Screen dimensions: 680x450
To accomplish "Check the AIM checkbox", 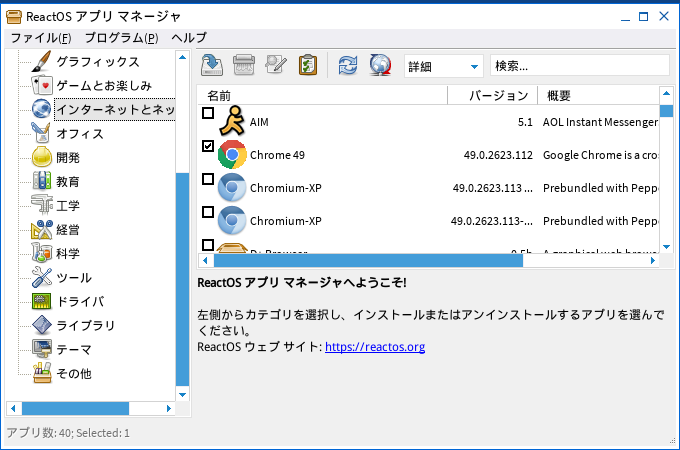I will (x=208, y=113).
